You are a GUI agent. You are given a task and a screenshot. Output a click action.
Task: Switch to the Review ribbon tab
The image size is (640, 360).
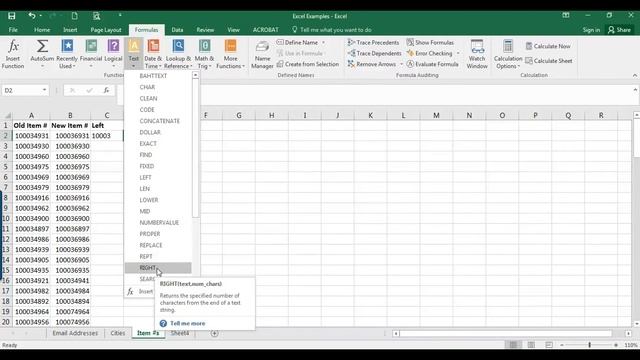tap(205, 30)
